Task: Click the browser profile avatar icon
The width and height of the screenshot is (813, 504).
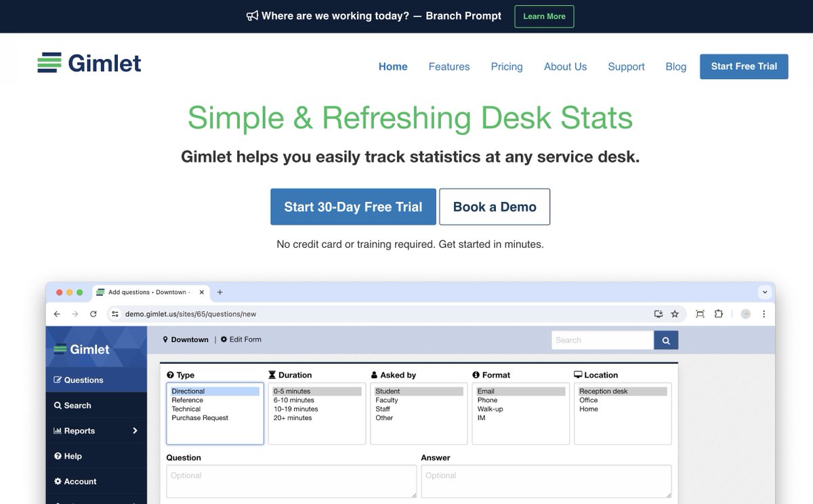Action: 745,314
